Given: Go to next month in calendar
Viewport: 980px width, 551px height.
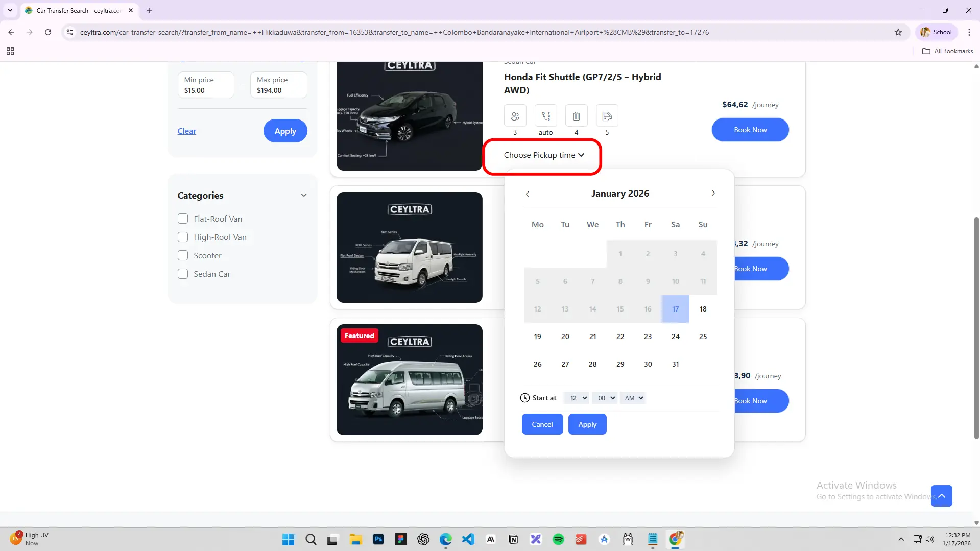Looking at the screenshot, I should 713,193.
